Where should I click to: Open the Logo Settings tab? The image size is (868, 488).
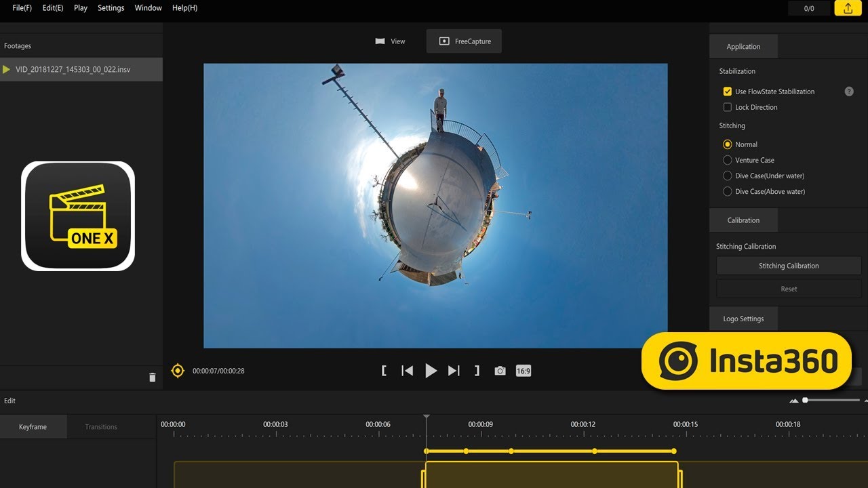743,319
